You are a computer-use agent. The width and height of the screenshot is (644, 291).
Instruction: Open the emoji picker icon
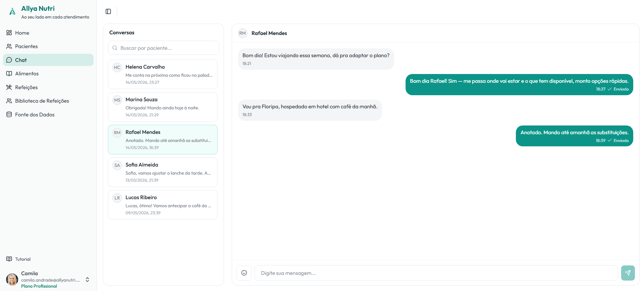(x=244, y=273)
